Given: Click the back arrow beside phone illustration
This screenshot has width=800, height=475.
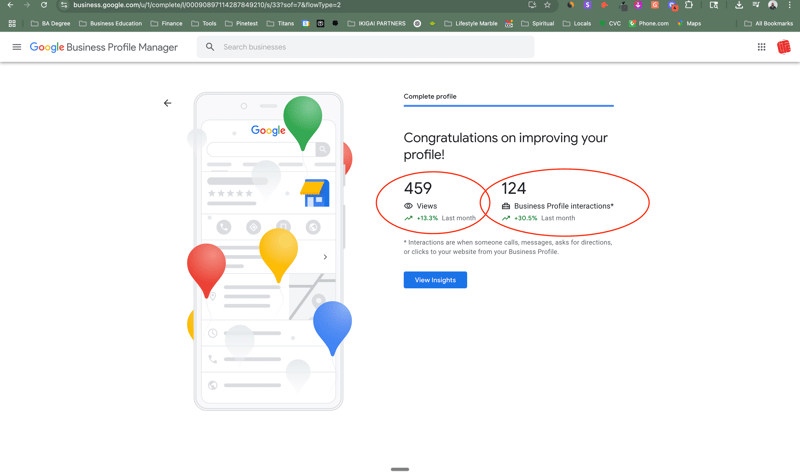Looking at the screenshot, I should (167, 103).
